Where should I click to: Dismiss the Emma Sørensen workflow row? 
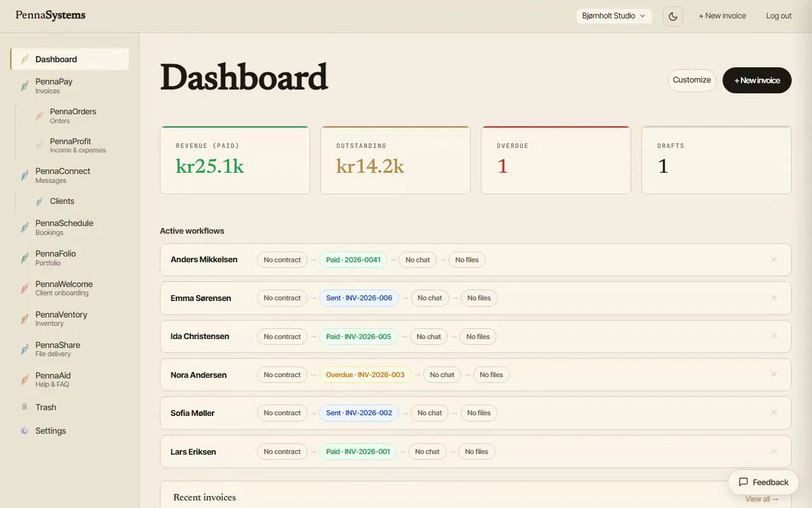pyautogui.click(x=774, y=298)
